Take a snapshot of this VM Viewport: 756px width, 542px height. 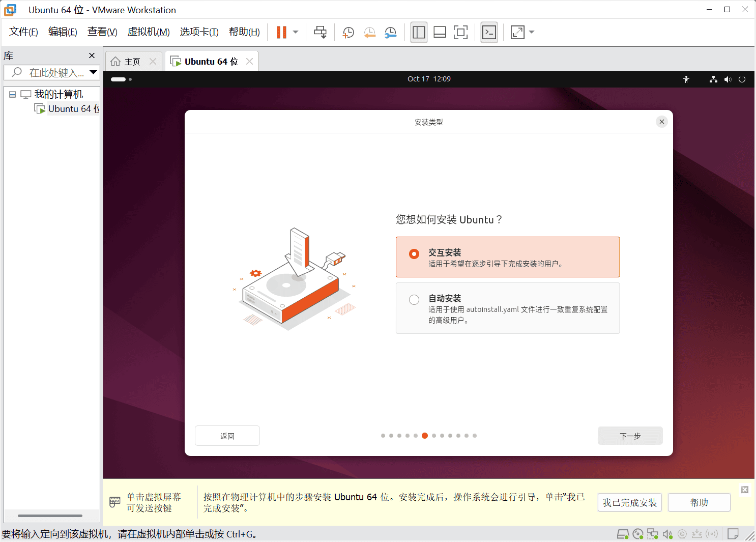pyautogui.click(x=348, y=33)
